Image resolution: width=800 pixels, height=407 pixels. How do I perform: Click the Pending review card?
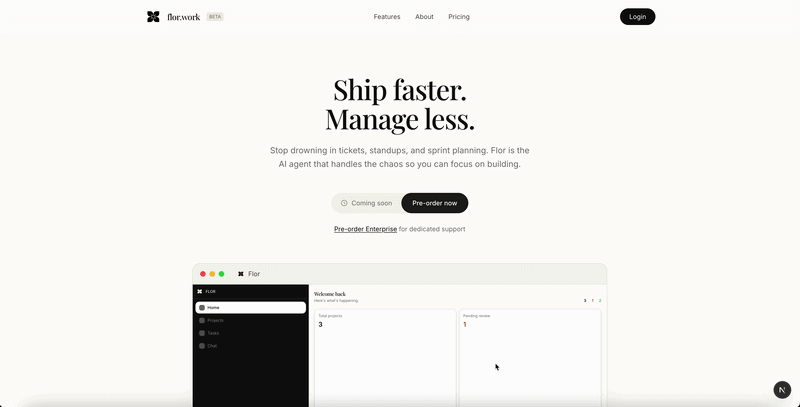pos(530,358)
